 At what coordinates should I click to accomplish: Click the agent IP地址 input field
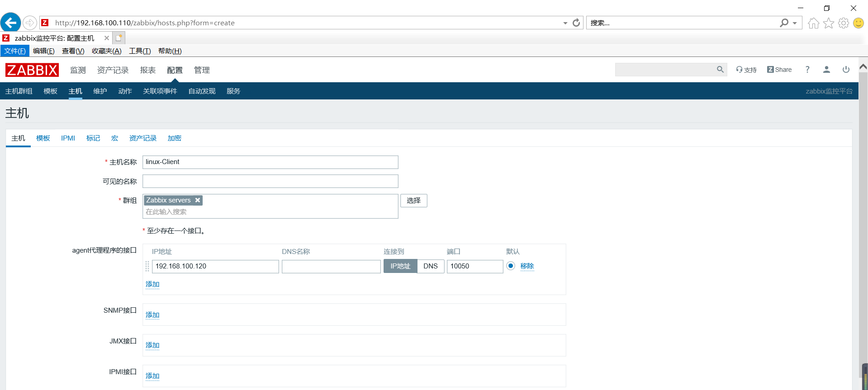coord(215,266)
